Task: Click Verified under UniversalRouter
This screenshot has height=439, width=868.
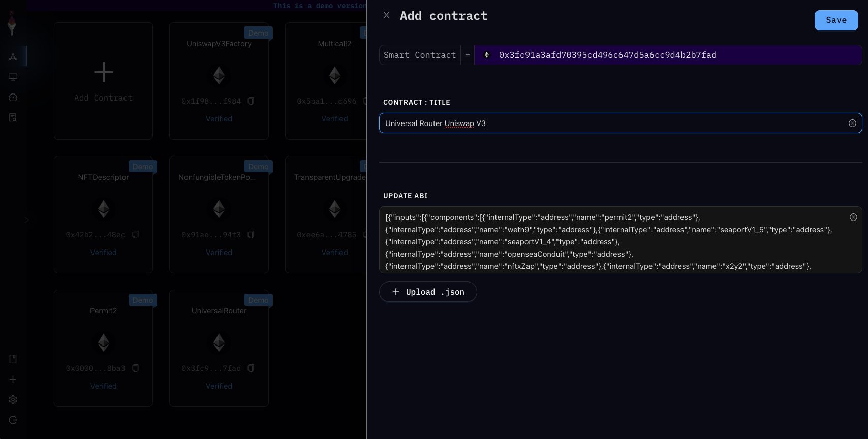Action: (x=219, y=386)
